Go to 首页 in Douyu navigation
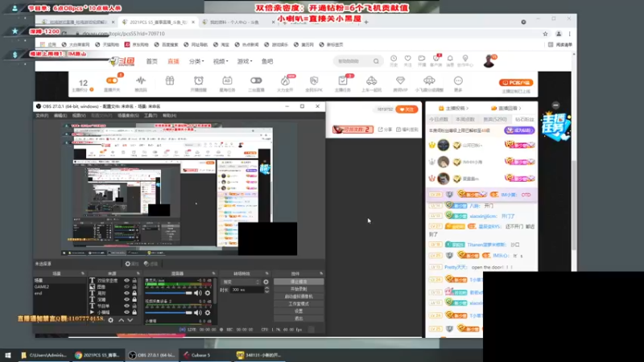This screenshot has width=644, height=362. (x=151, y=61)
